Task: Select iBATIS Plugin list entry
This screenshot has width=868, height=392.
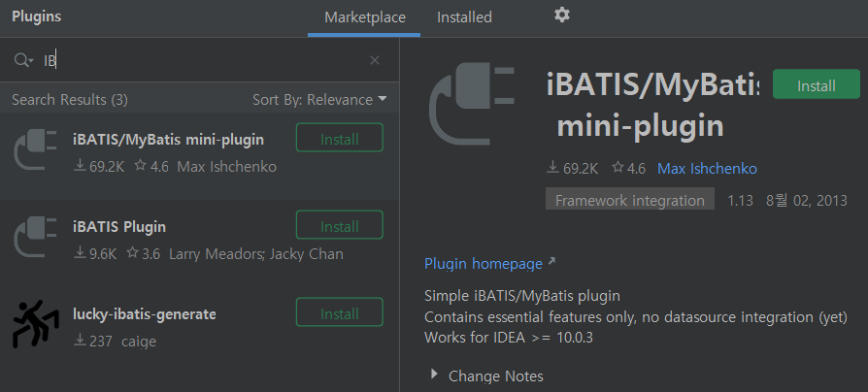Action: [x=199, y=244]
